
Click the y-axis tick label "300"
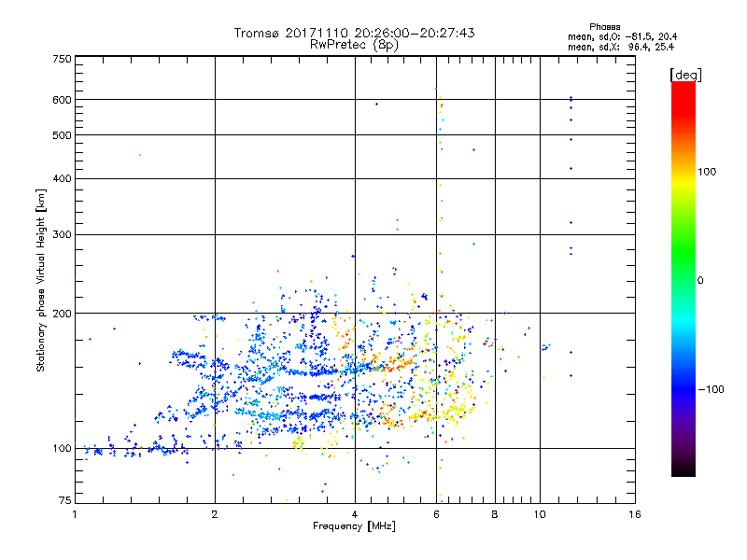click(x=62, y=234)
